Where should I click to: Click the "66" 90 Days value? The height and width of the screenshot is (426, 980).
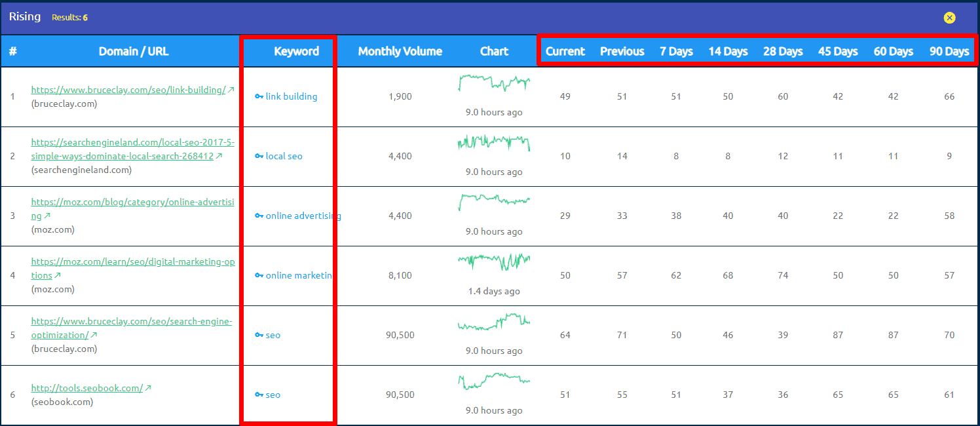949,96
